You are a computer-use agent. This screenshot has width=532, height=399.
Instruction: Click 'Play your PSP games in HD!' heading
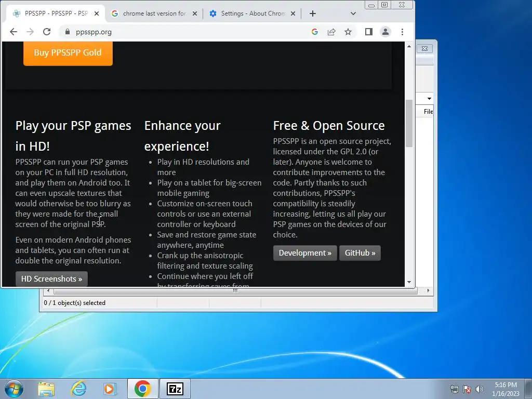pyautogui.click(x=73, y=136)
